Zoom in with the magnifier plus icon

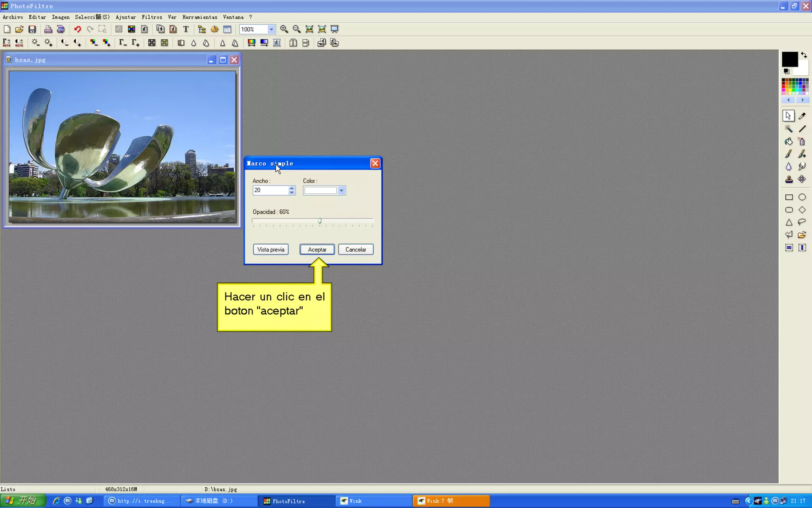coord(284,29)
